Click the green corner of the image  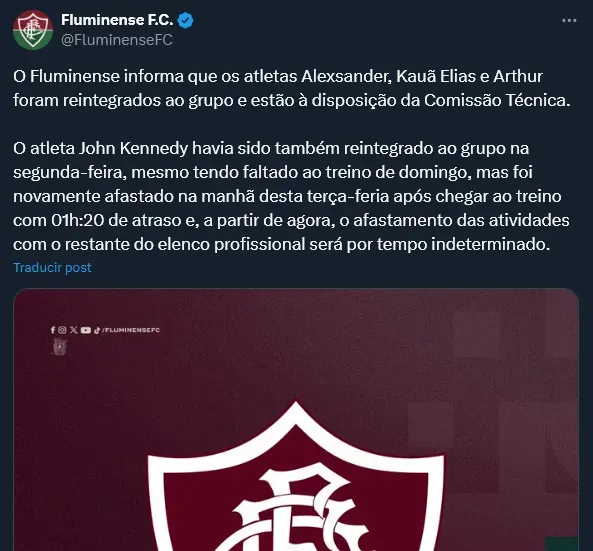point(562,543)
